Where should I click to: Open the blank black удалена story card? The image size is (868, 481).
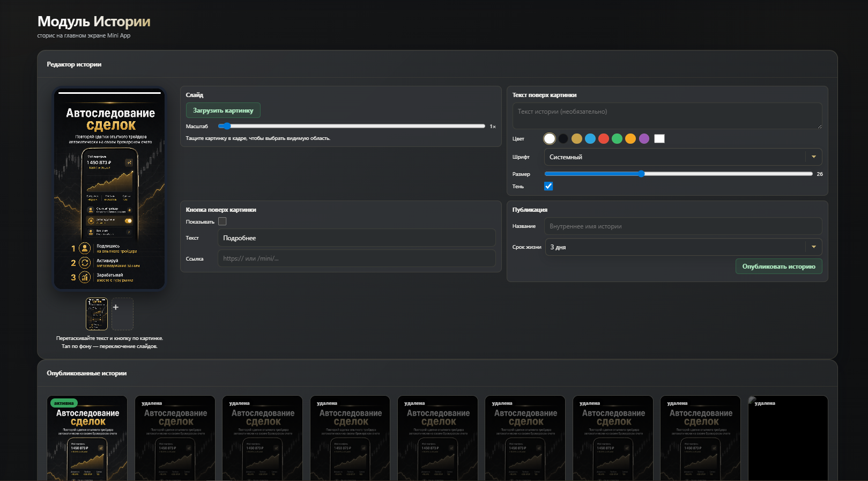pyautogui.click(x=788, y=438)
